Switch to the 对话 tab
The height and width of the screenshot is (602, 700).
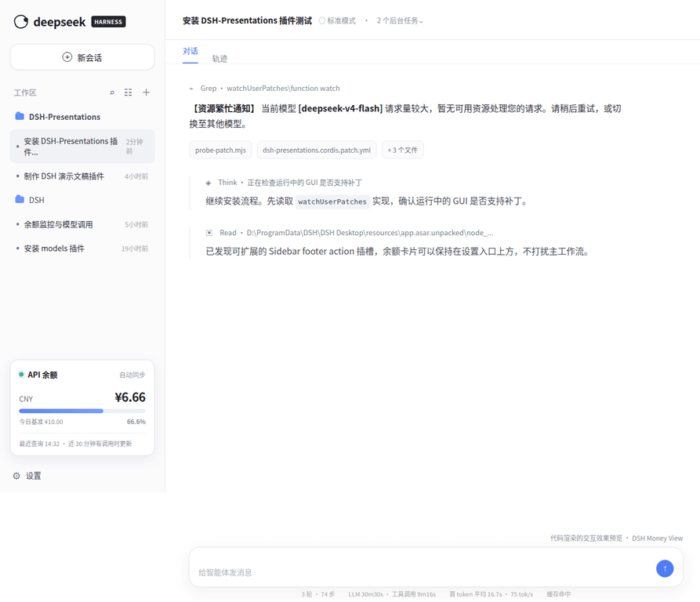click(x=190, y=51)
